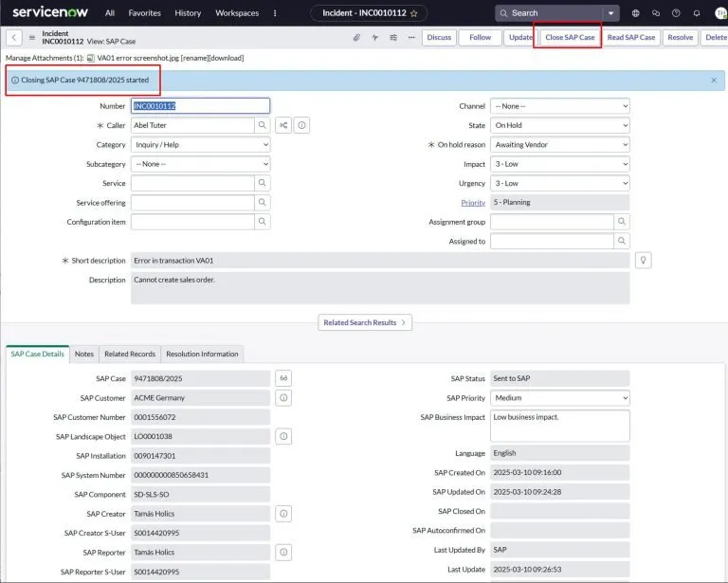The image size is (728, 583).
Task: Show SAP Customer info icon
Action: pyautogui.click(x=283, y=398)
